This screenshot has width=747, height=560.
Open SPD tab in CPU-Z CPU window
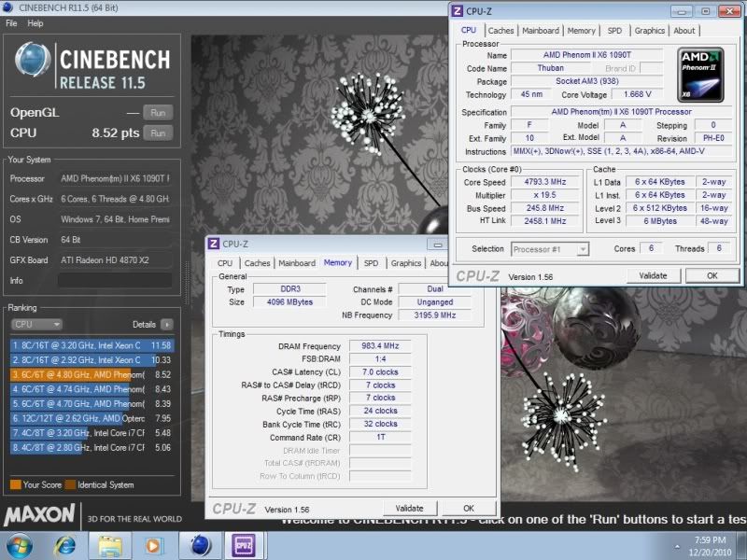614,31
